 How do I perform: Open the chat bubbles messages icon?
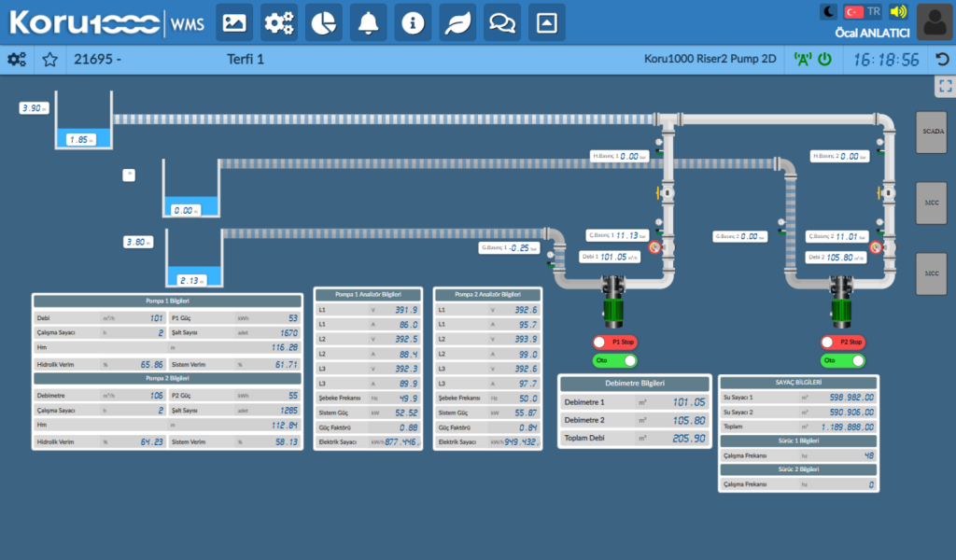click(501, 23)
